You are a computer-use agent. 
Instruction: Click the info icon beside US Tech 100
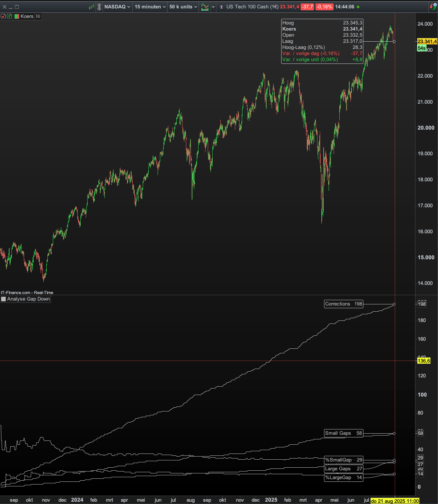[x=221, y=7]
